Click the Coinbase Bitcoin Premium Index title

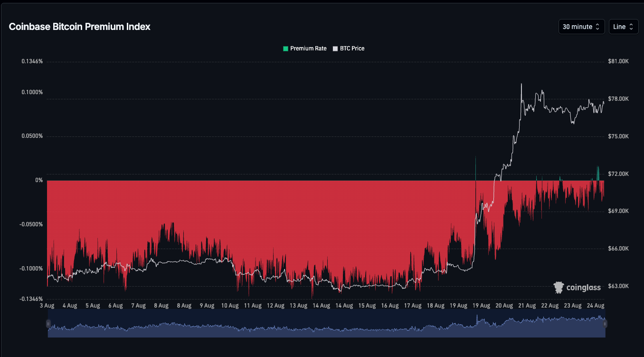pyautogui.click(x=80, y=27)
